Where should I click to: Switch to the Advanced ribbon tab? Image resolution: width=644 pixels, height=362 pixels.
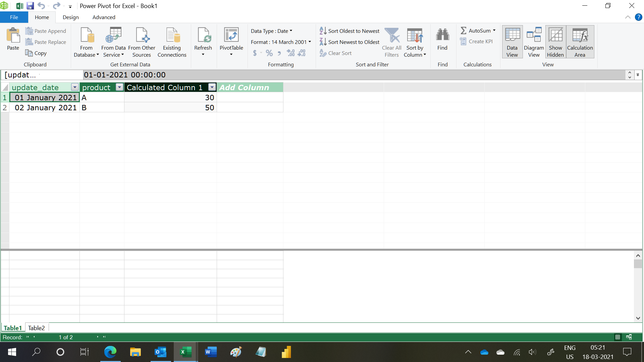click(104, 17)
